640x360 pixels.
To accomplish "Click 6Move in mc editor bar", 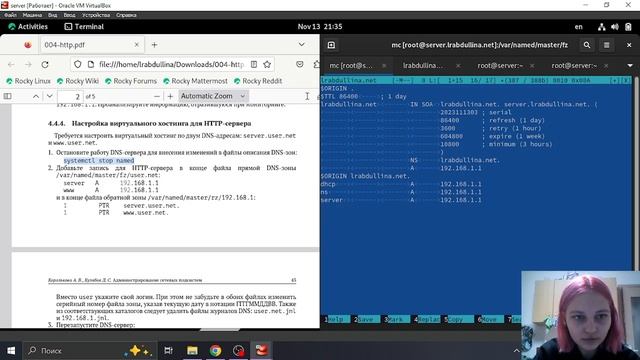I will pyautogui.click(x=490, y=319).
